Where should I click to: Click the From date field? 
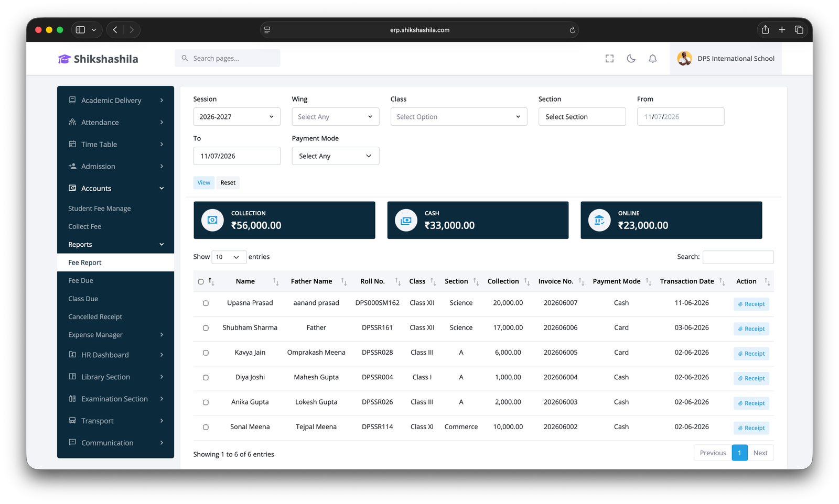681,116
